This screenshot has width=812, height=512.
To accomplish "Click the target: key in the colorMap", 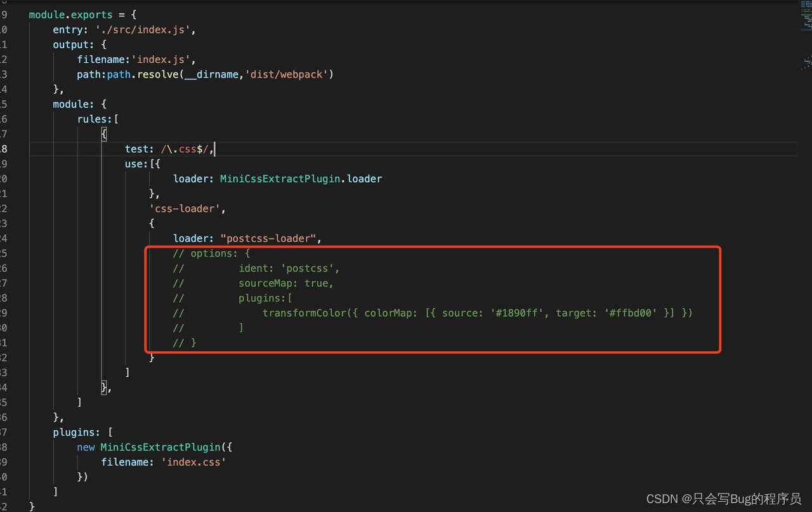I will 577,313.
